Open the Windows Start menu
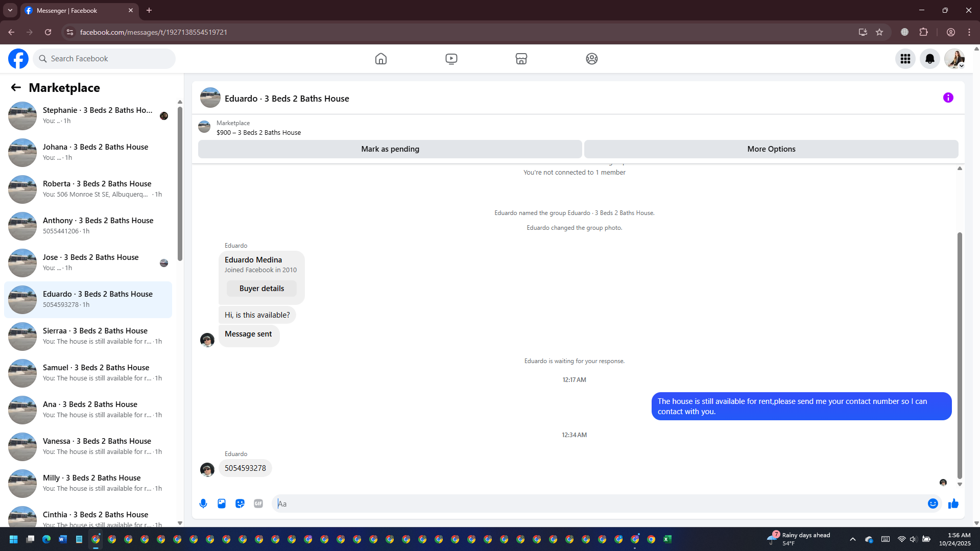This screenshot has height=551, width=980. point(14,539)
